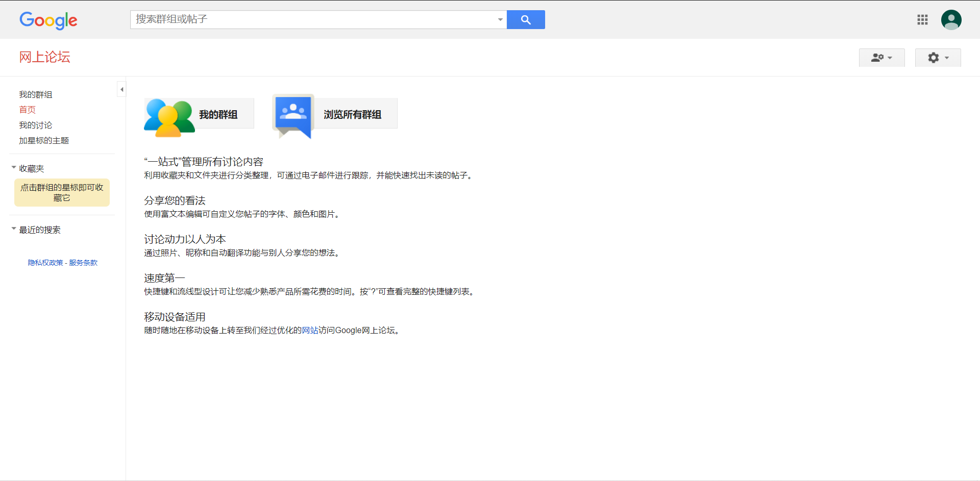Open 我的讨论 in the sidebar
980x481 pixels.
[36, 125]
